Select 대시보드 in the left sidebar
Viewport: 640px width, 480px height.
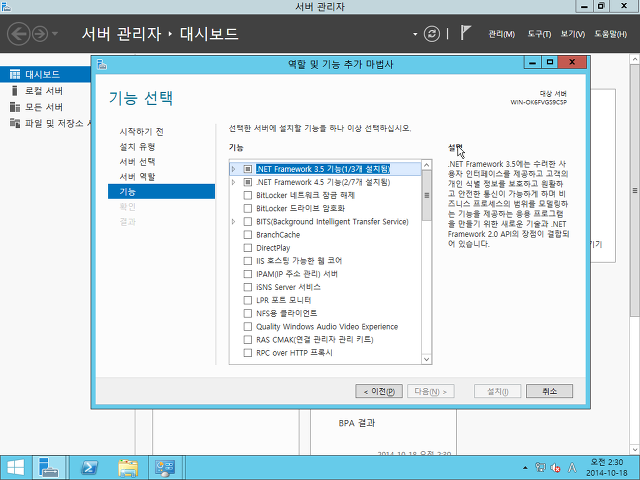pos(45,74)
